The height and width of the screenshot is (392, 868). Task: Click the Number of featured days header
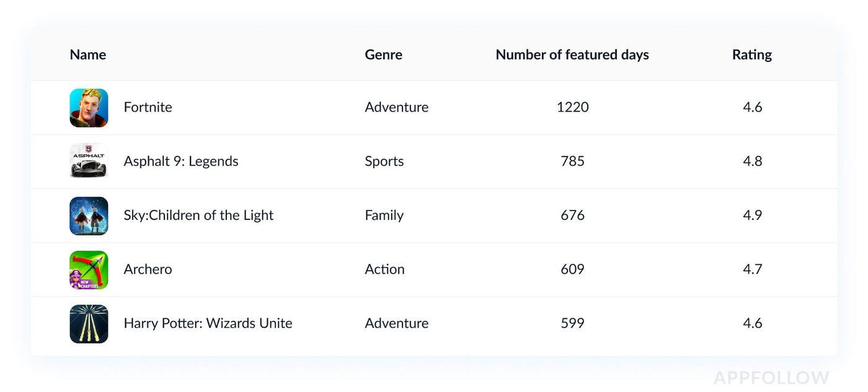[572, 54]
